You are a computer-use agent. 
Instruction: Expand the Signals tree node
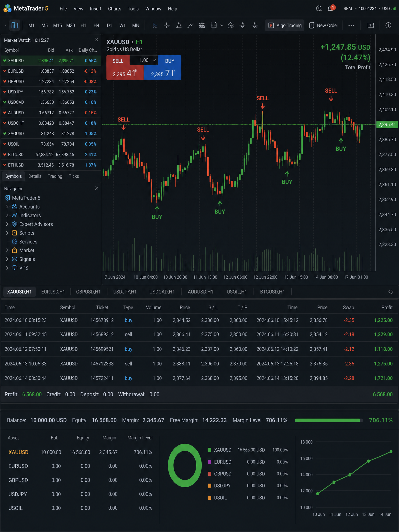[x=7, y=259]
